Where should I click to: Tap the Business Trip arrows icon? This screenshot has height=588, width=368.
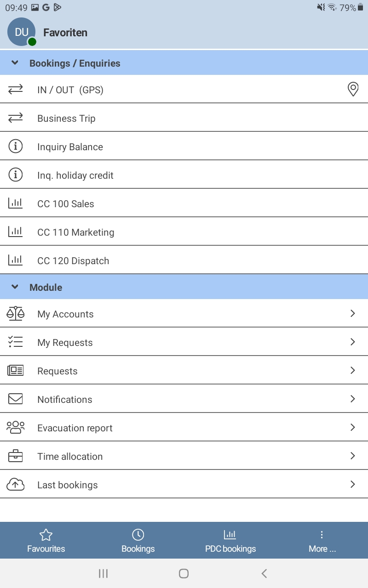[16, 118]
